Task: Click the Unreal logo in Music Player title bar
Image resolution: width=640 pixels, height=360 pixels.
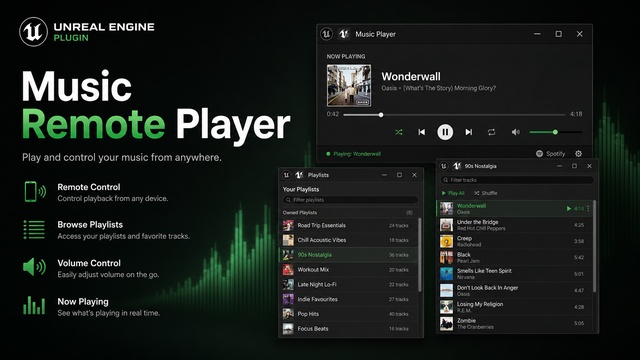Action: [326, 34]
